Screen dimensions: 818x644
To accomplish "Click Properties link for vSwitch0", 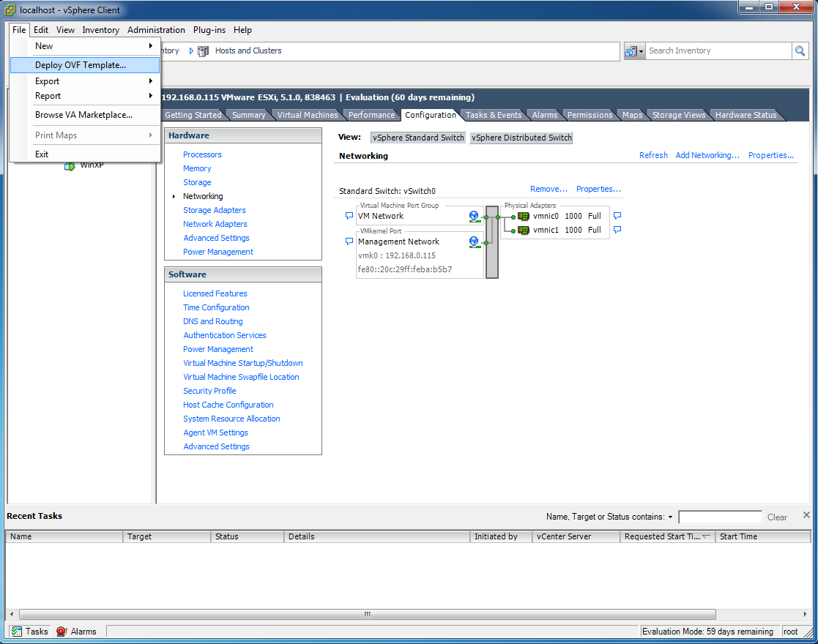I will pos(598,190).
